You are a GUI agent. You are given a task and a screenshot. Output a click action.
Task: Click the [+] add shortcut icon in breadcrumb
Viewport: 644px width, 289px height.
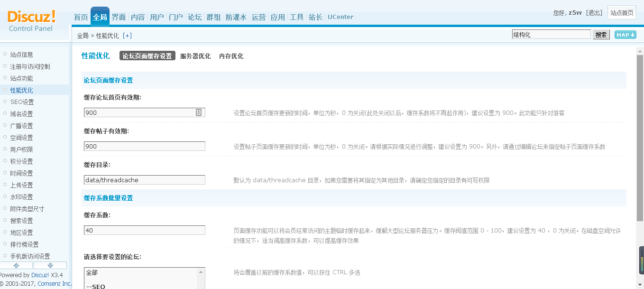127,36
